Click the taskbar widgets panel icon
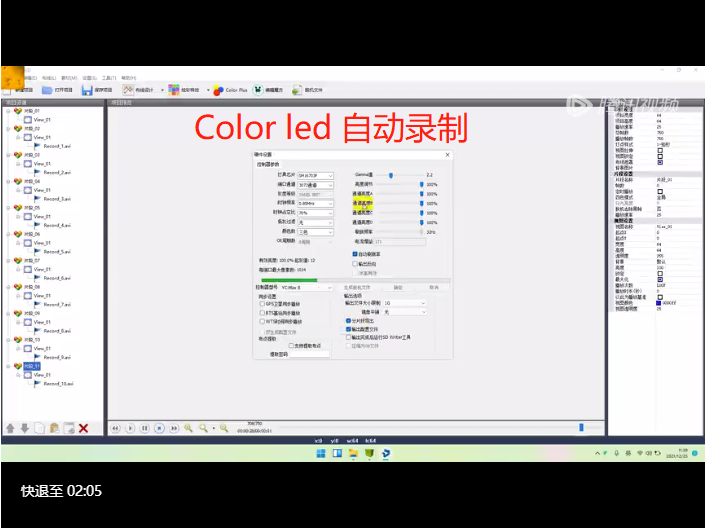The height and width of the screenshot is (528, 706). (337, 453)
